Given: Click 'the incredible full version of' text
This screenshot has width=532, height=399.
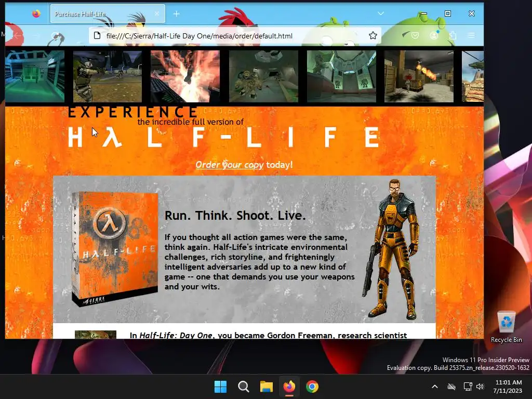Looking at the screenshot, I should click(190, 122).
